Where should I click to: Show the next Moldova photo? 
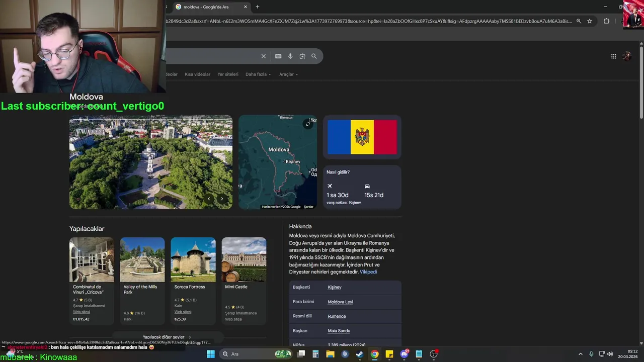click(222, 199)
